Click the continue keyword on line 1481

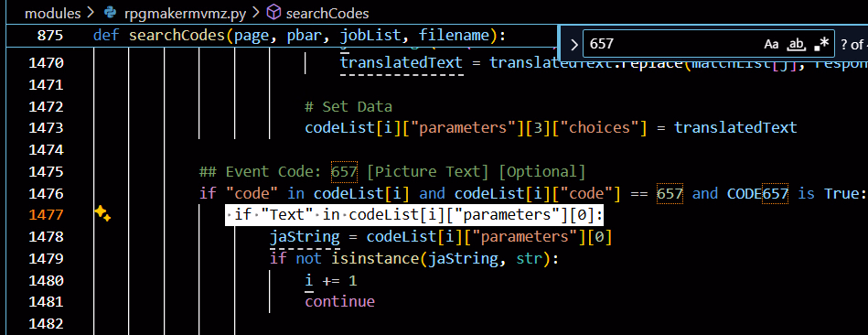(x=340, y=302)
